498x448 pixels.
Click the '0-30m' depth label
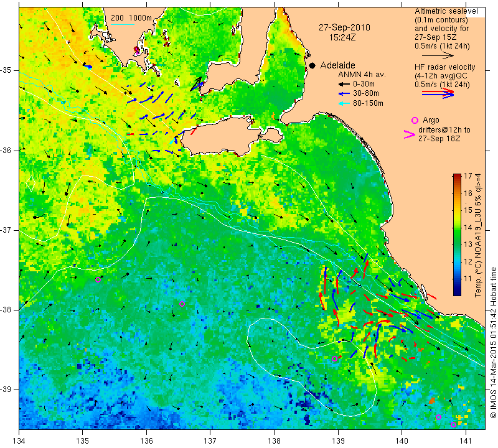tap(364, 85)
